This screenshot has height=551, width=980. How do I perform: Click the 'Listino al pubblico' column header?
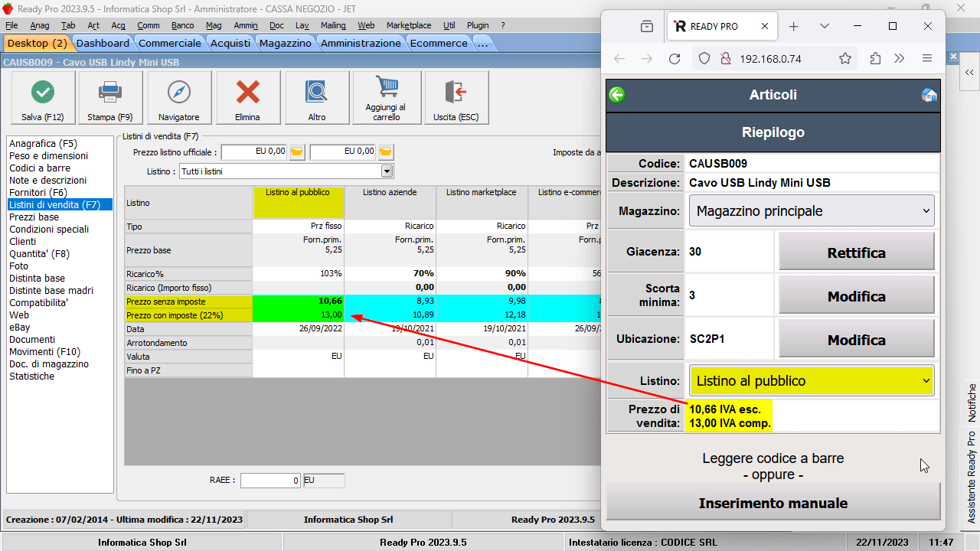pos(299,203)
